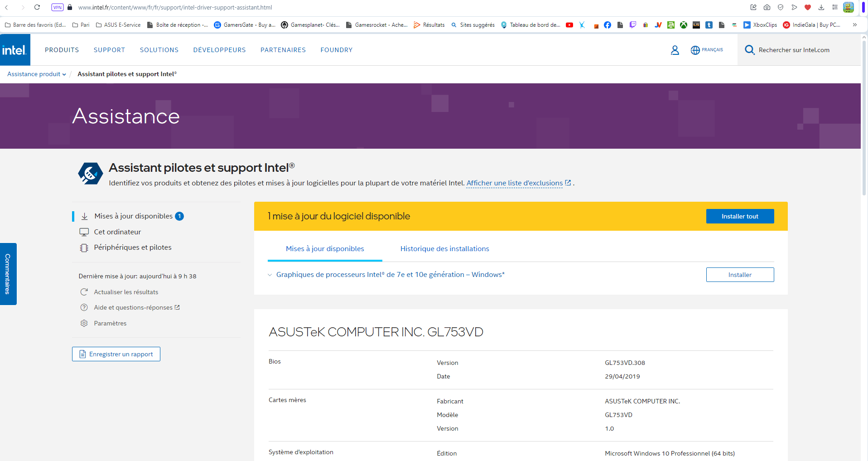
Task: Open the user account sign-in icon
Action: tap(675, 50)
